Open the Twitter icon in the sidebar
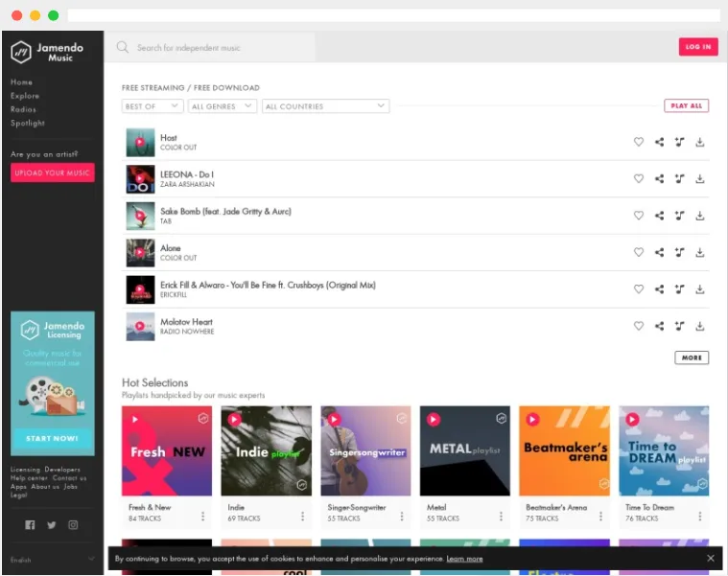Screen dimensions: 728x576 pyautogui.click(x=52, y=524)
